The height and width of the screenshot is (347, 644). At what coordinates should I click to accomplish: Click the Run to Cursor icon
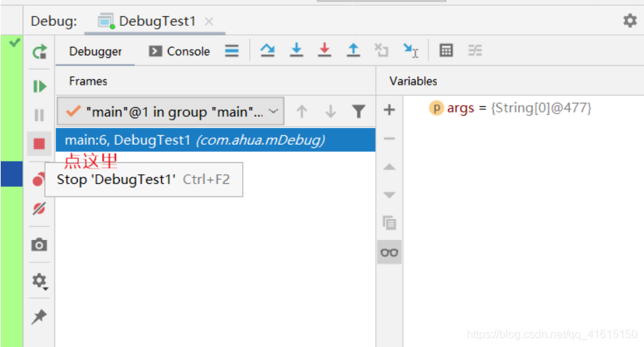[410, 50]
